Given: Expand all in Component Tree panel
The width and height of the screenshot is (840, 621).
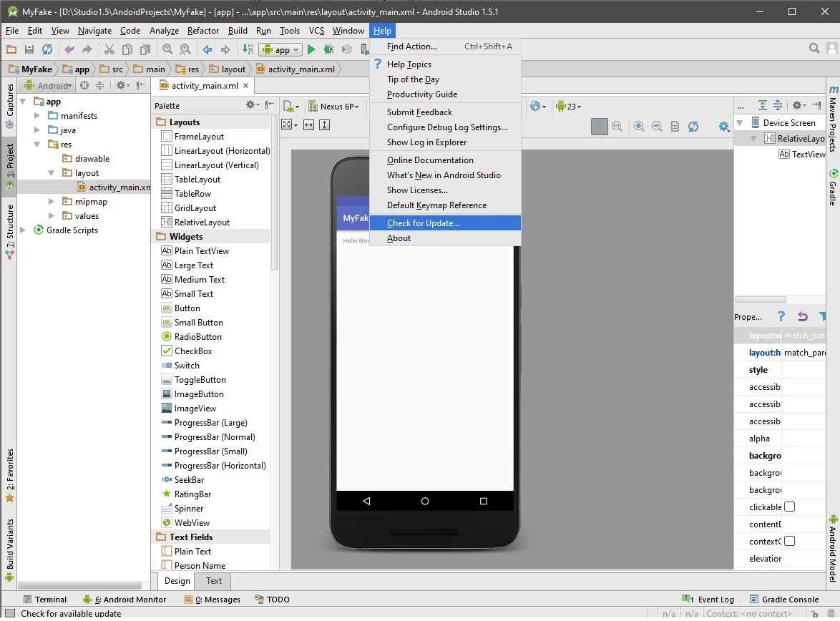Looking at the screenshot, I should point(762,106).
